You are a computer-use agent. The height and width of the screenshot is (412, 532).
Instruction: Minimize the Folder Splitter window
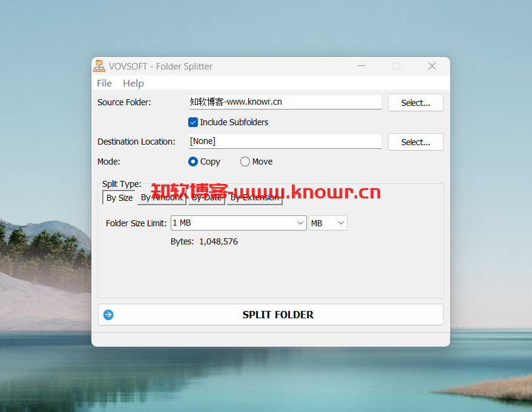361,66
